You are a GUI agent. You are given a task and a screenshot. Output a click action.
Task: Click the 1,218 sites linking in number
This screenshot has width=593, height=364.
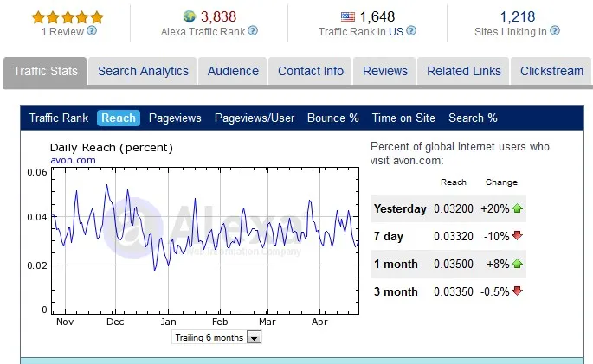click(x=518, y=16)
